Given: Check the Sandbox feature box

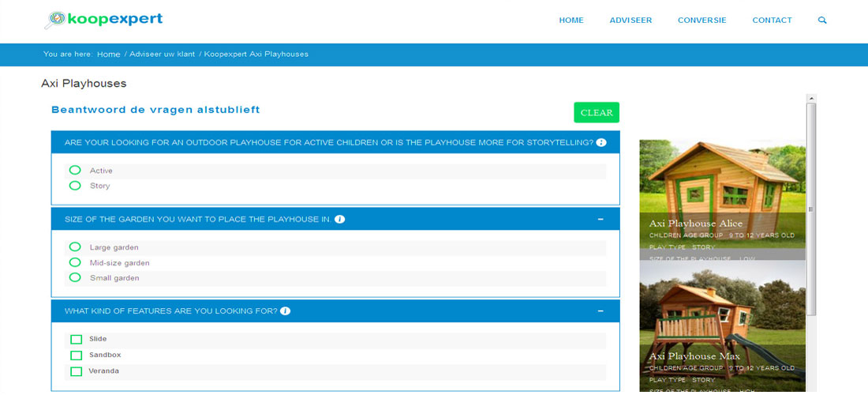Looking at the screenshot, I should pos(76,355).
